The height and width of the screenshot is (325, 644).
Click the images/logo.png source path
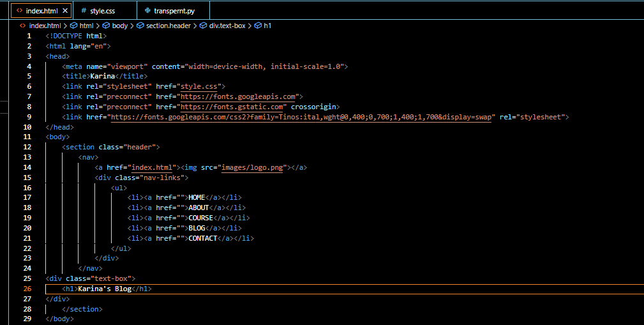coord(253,168)
